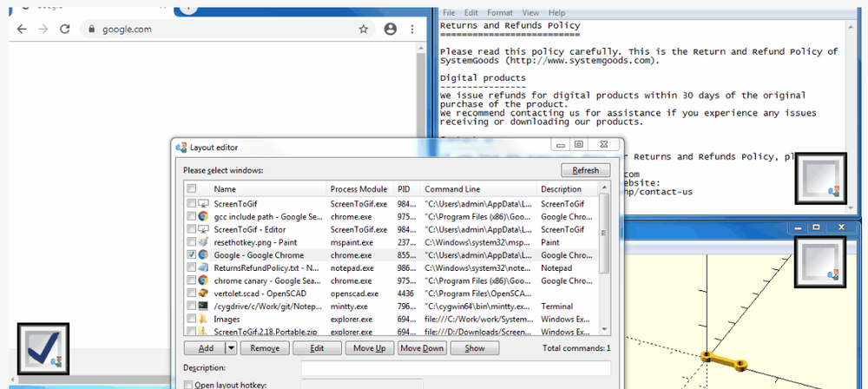Click the '4436' PID cell
This screenshot has height=389, width=868.
pyautogui.click(x=405, y=293)
